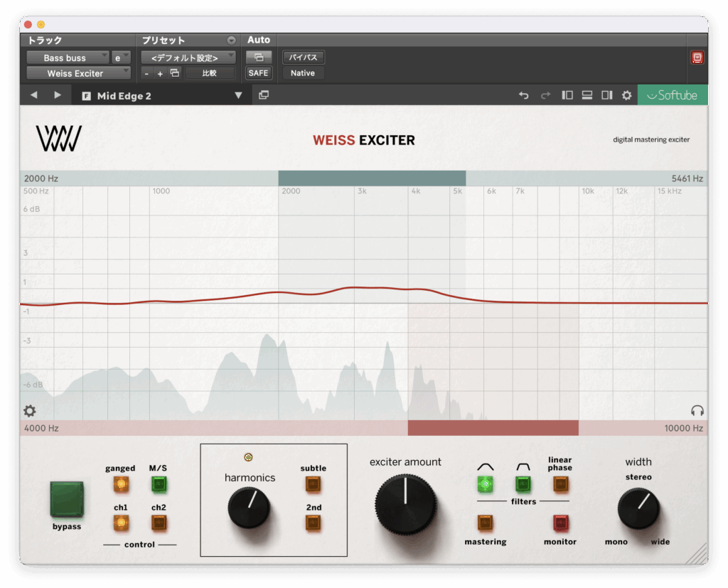The width and height of the screenshot is (728, 588).
Task: Toggle the bell-shaped filter button
Action: (486, 484)
